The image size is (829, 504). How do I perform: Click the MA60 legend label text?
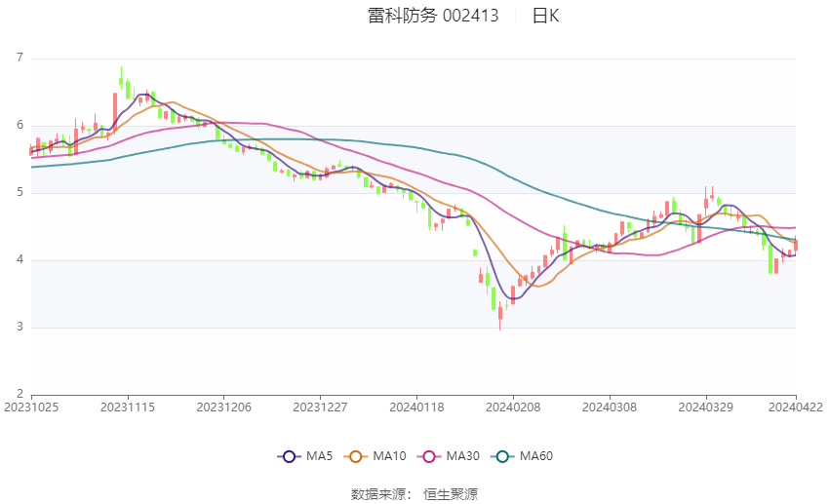coord(536,456)
